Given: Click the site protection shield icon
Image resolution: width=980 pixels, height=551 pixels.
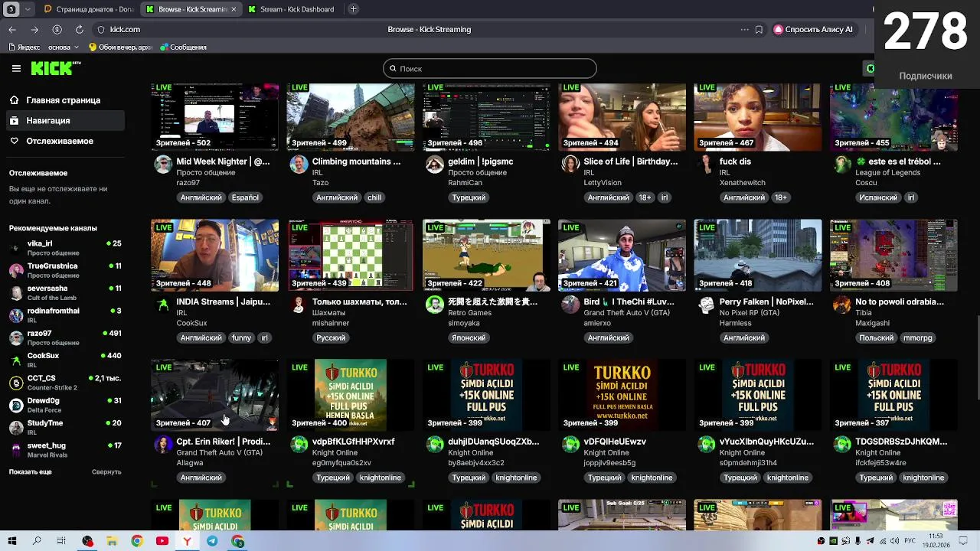Looking at the screenshot, I should [x=100, y=29].
